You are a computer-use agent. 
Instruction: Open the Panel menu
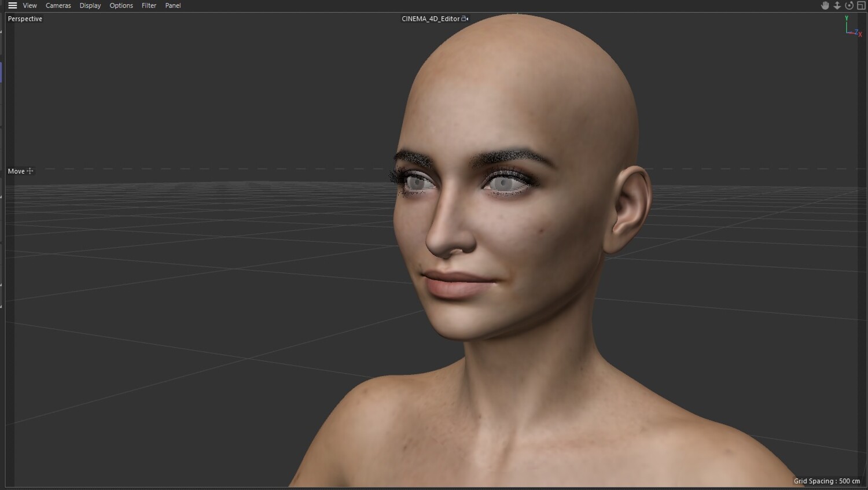173,5
